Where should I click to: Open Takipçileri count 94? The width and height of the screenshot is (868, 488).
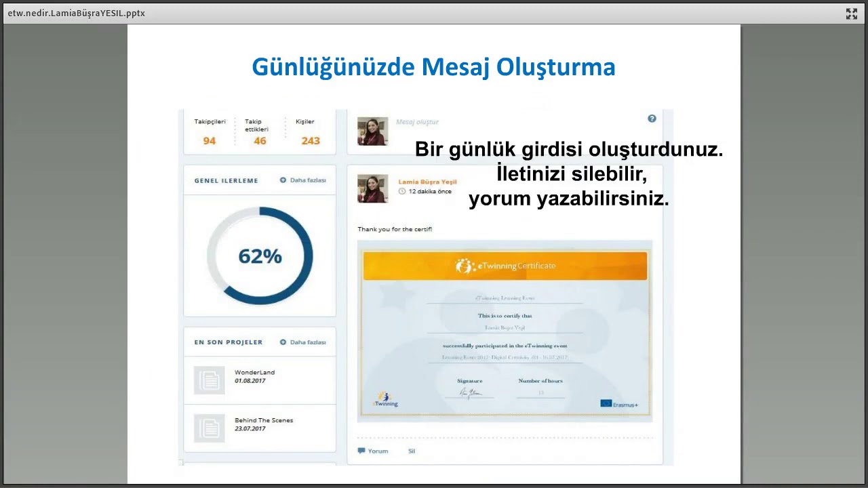pyautogui.click(x=209, y=141)
